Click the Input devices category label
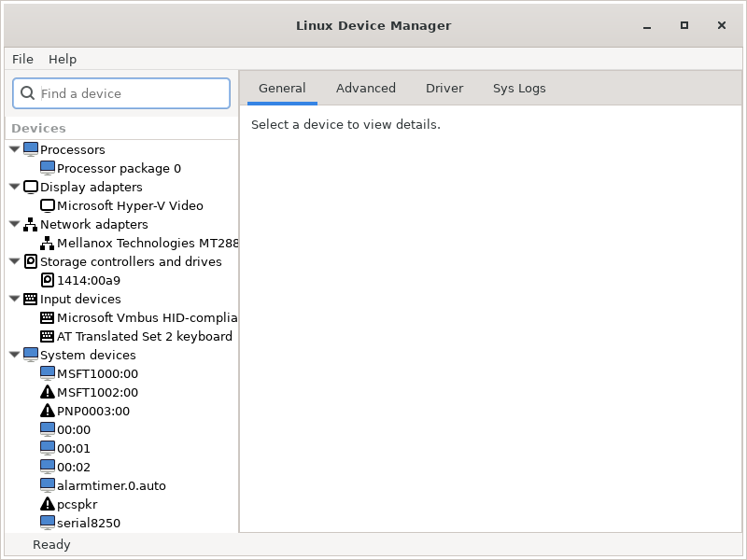Screen dimensions: 747x560 [x=80, y=299]
